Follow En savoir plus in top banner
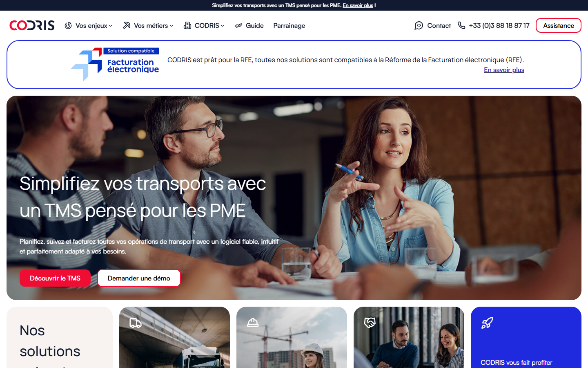The width and height of the screenshot is (588, 368). click(358, 5)
